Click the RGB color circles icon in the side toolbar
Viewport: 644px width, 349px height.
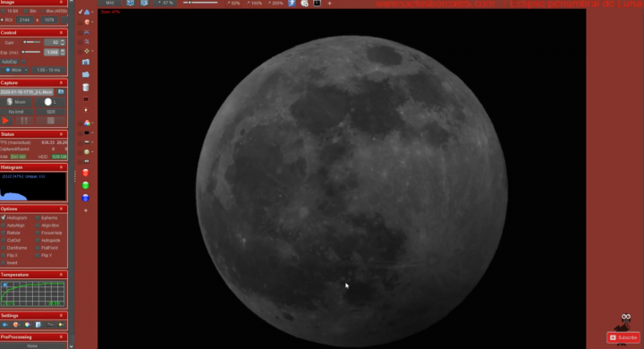(87, 123)
